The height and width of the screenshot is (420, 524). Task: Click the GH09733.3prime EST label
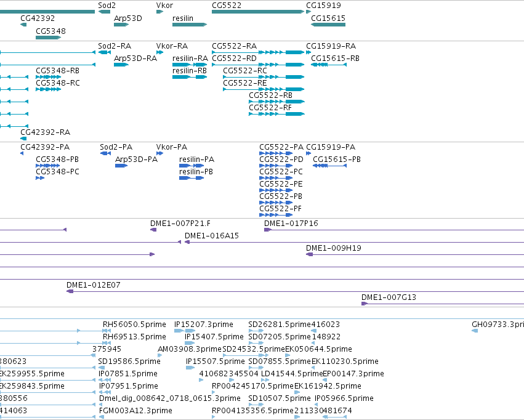[x=498, y=325]
